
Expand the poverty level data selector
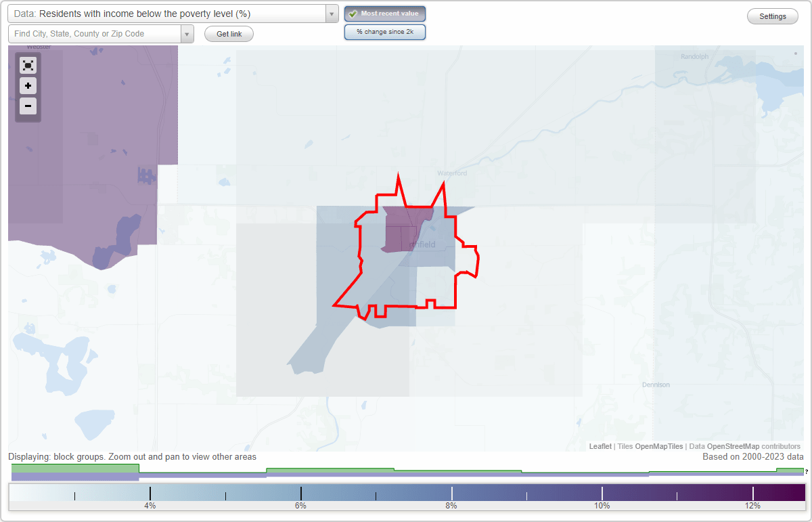[x=330, y=14]
